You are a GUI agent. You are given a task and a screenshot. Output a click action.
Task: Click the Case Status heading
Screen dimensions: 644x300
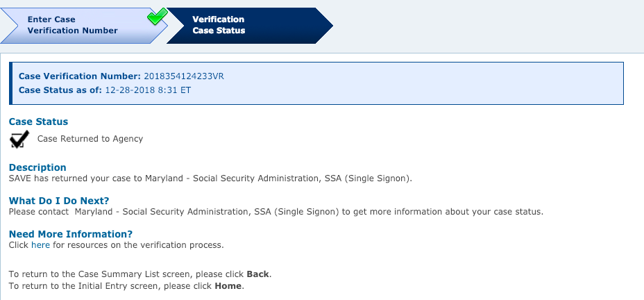39,122
